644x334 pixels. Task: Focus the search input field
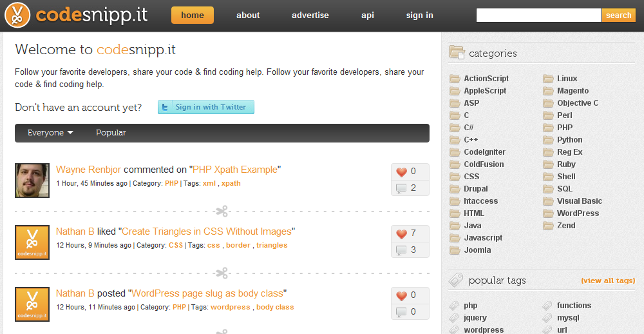539,15
